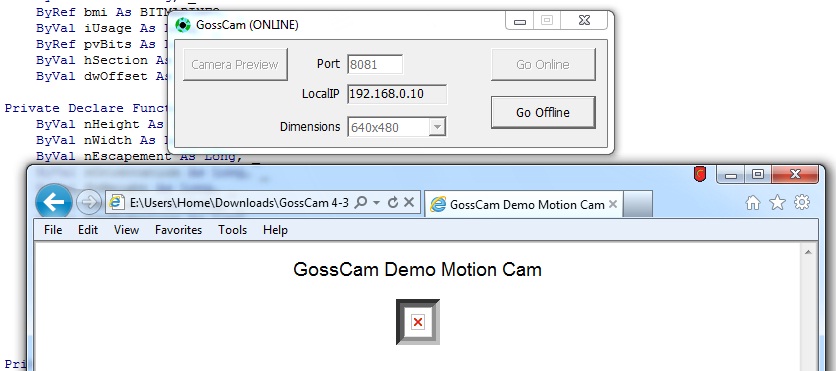The width and height of the screenshot is (836, 371).
Task: Click the search magnifier in address bar
Action: pos(361,203)
